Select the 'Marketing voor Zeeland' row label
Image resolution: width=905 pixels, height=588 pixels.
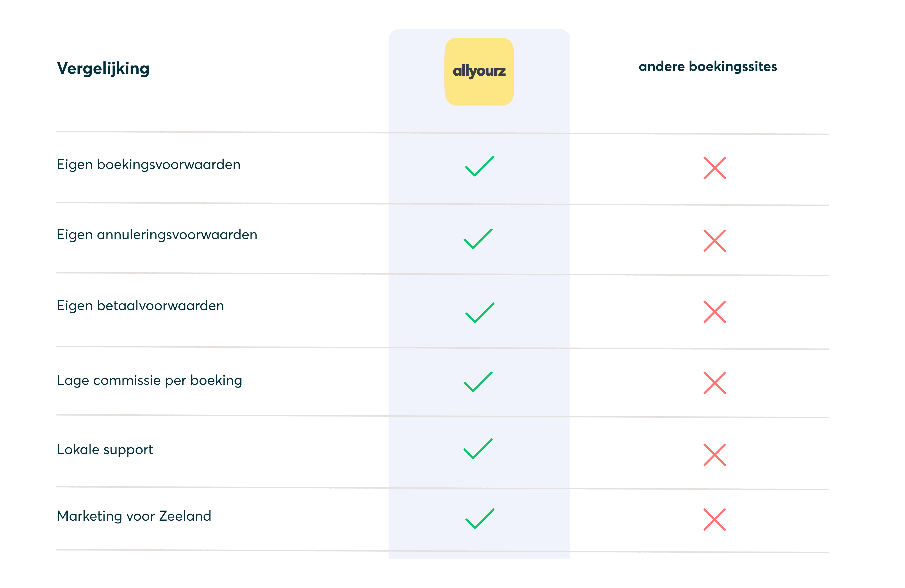[x=133, y=516]
